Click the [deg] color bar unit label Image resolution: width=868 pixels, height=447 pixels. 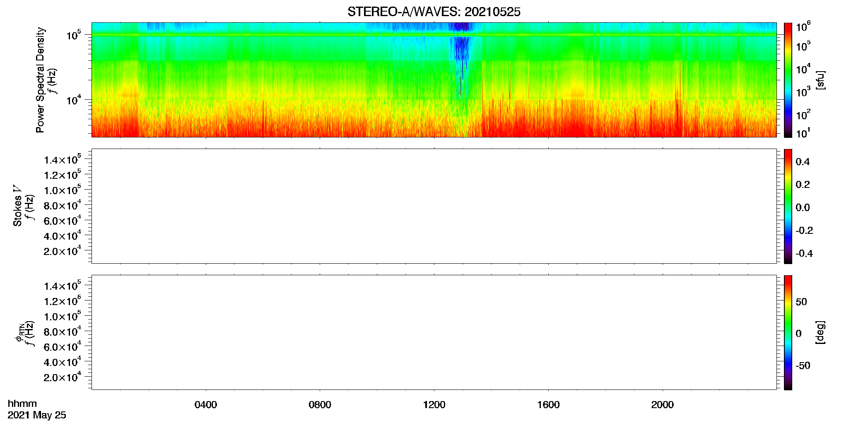click(x=820, y=332)
